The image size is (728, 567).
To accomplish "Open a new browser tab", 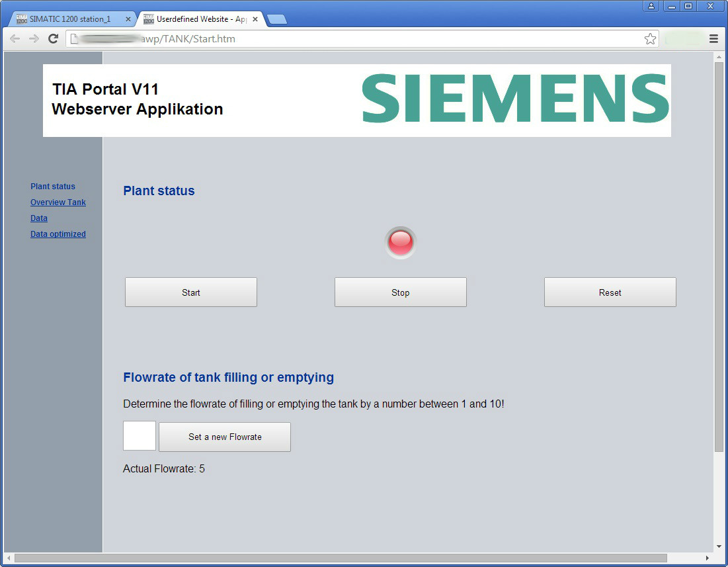I will click(277, 19).
